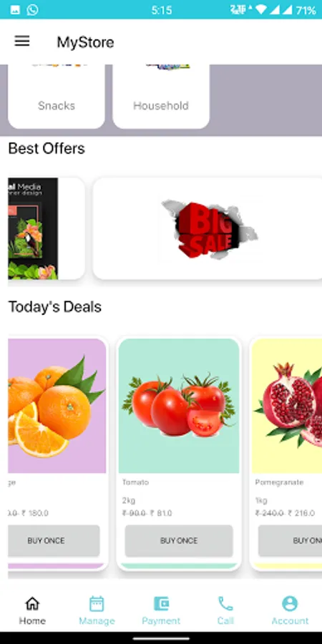View the Big Sale offer banner
Screen dimensions: 322x644
208,229
